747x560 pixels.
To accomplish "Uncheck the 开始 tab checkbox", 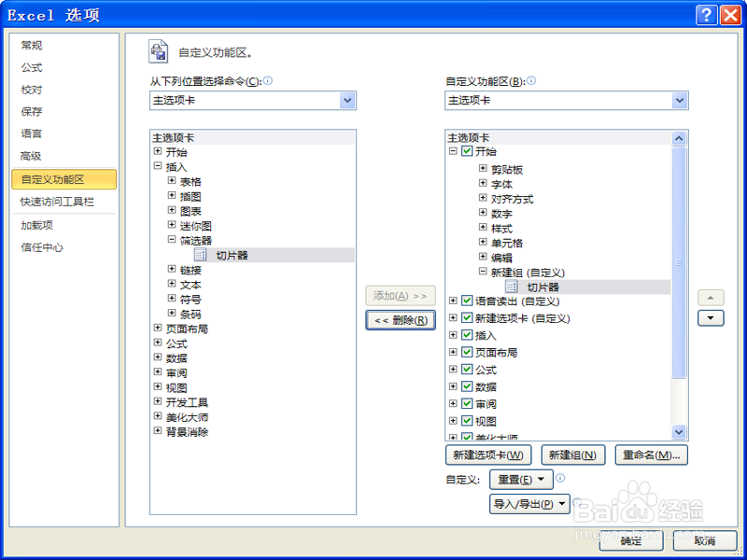I will 467,151.
